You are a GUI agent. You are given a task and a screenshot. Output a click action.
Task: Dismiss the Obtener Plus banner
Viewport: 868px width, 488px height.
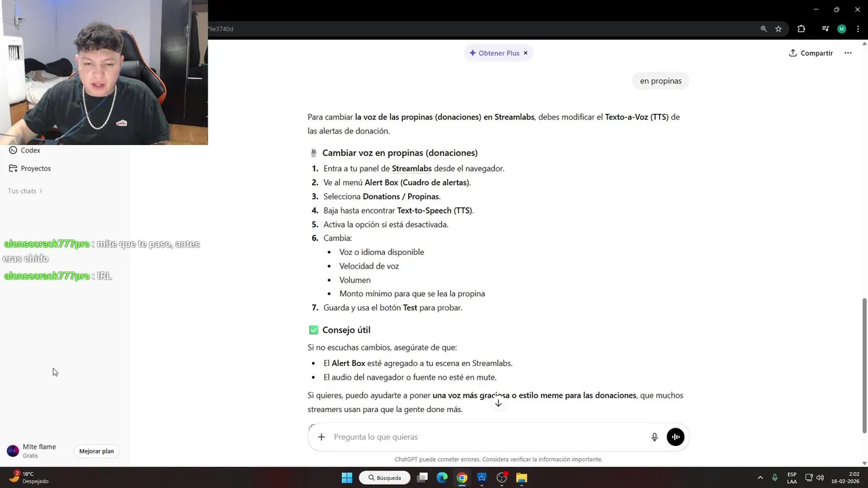[526, 53]
